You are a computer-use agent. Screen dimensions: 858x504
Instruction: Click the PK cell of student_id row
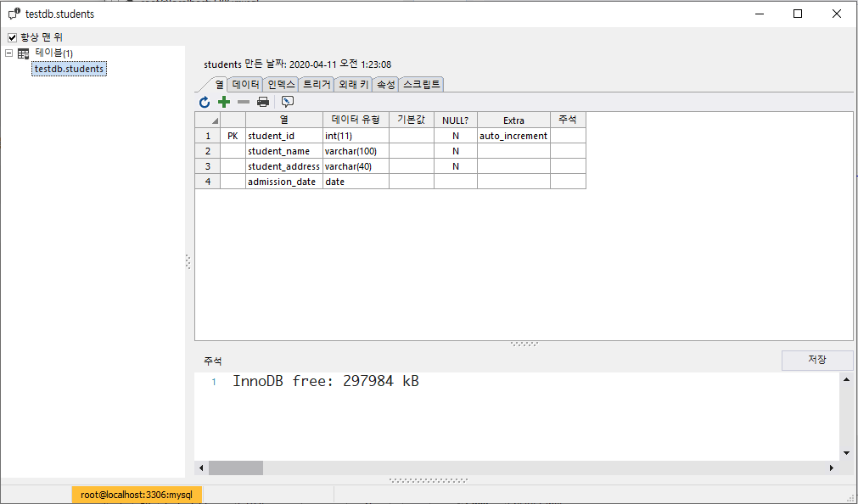coord(233,136)
